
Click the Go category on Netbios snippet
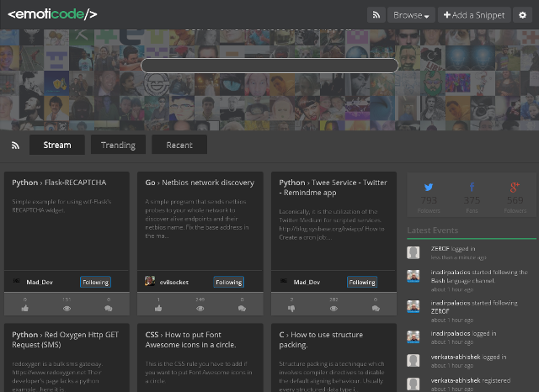(150, 183)
